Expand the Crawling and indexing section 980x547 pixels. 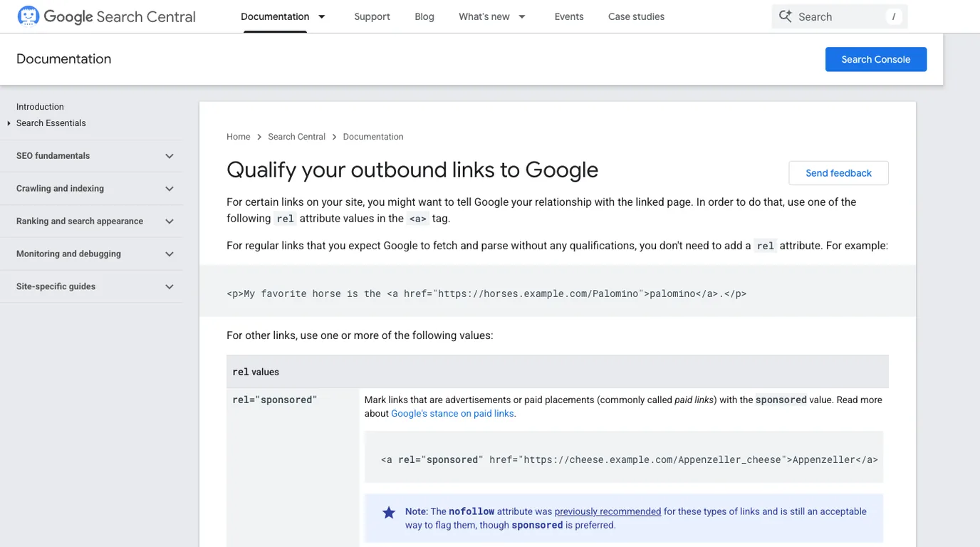[x=170, y=189]
